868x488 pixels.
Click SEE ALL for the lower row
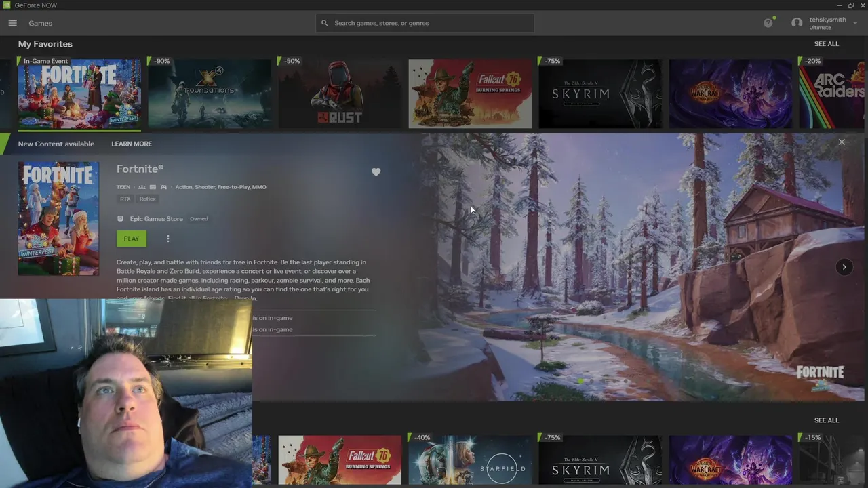pyautogui.click(x=826, y=420)
